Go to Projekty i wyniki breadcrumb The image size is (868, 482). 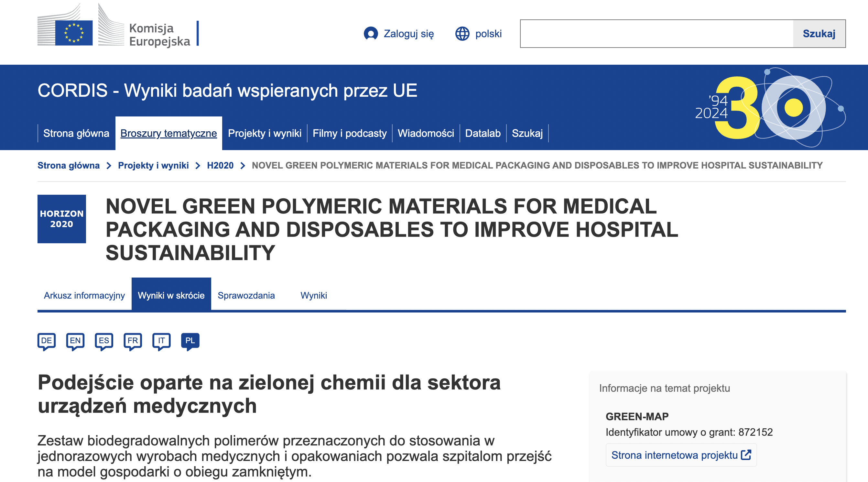click(153, 166)
